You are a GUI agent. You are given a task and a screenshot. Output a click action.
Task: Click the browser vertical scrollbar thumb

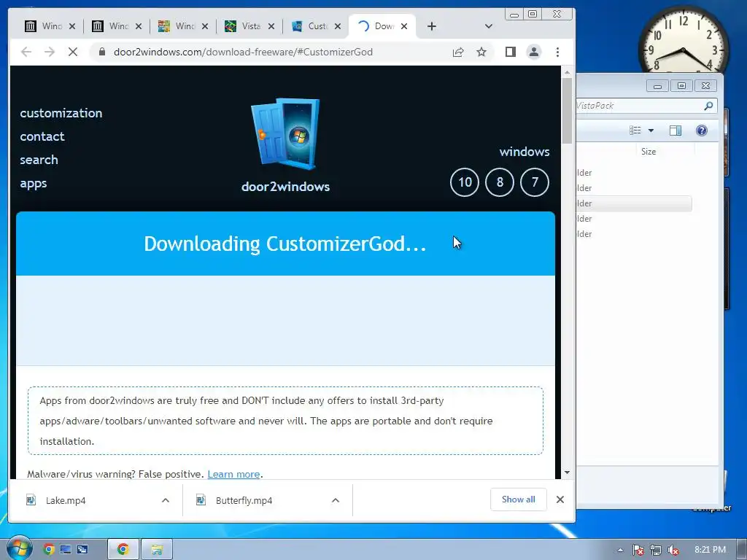coord(567,111)
